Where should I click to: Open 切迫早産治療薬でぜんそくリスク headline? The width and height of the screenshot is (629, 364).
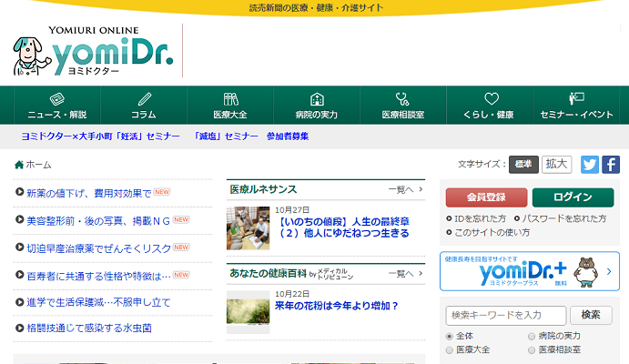tap(98, 248)
